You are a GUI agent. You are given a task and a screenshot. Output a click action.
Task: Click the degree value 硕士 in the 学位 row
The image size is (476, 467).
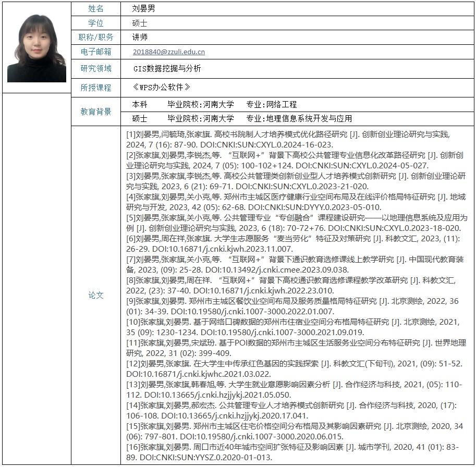point(140,23)
